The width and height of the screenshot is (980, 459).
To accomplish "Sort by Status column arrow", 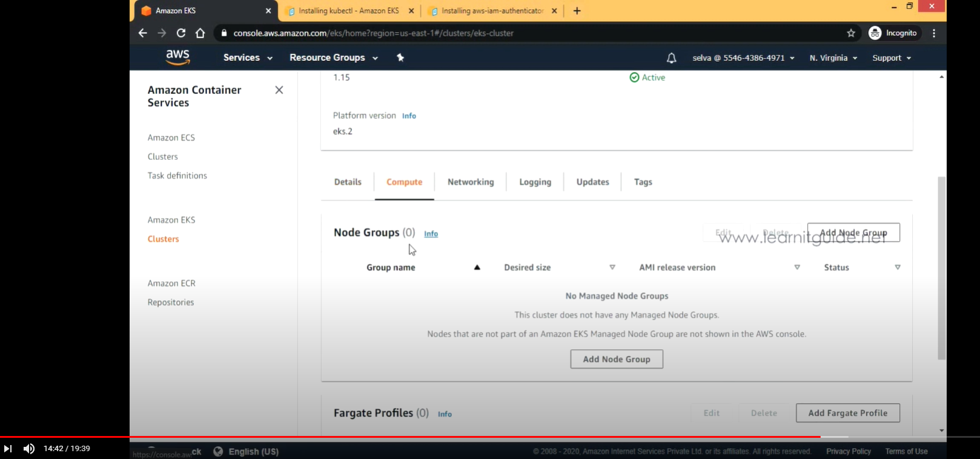I will click(898, 268).
